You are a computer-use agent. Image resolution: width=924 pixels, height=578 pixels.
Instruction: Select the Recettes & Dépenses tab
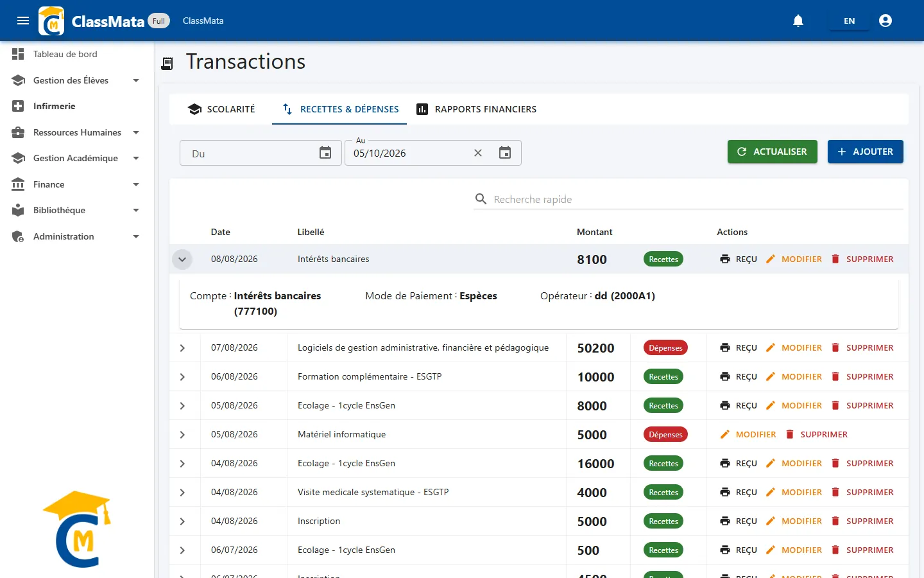point(340,109)
